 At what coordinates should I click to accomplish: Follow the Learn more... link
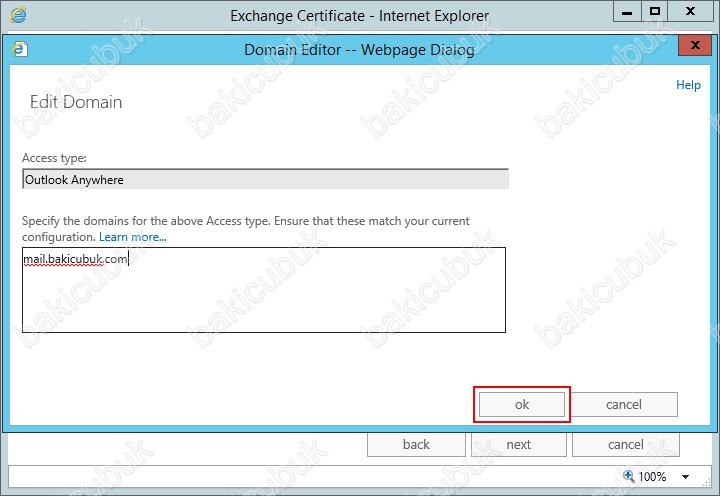[133, 237]
